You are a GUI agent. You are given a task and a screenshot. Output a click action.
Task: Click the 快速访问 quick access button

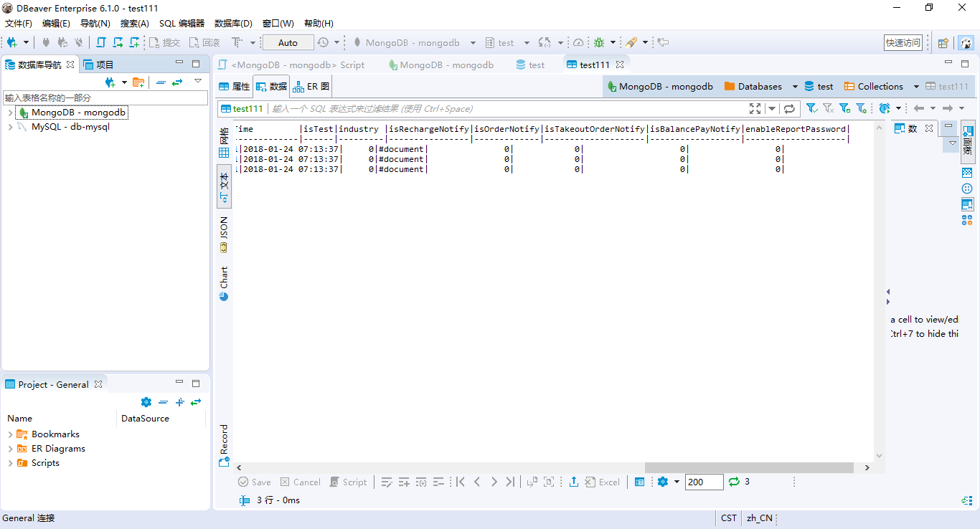(x=903, y=43)
